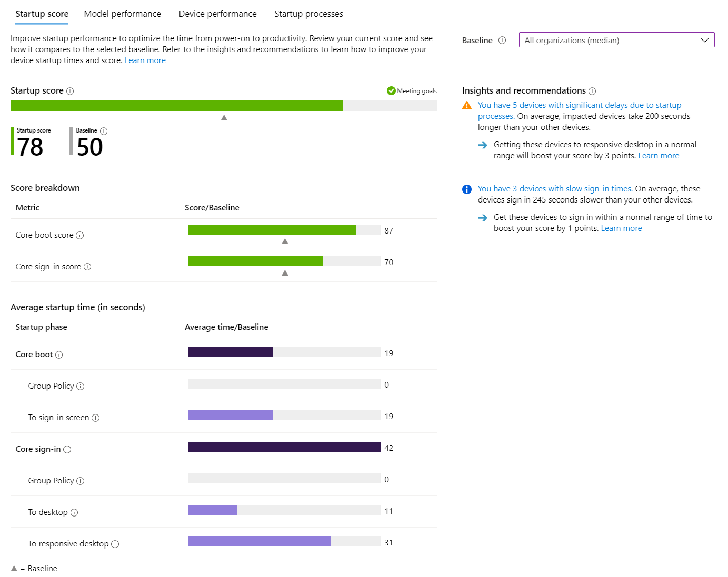728x577 pixels.
Task: Expand the All organizations (median) selector
Action: pos(616,39)
